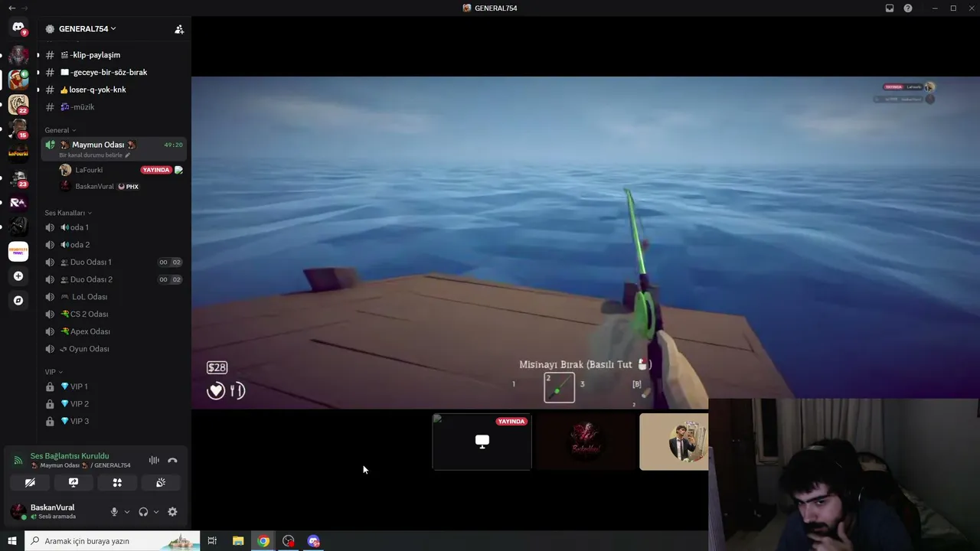Join the oda 1 voice channel

[x=113, y=227]
